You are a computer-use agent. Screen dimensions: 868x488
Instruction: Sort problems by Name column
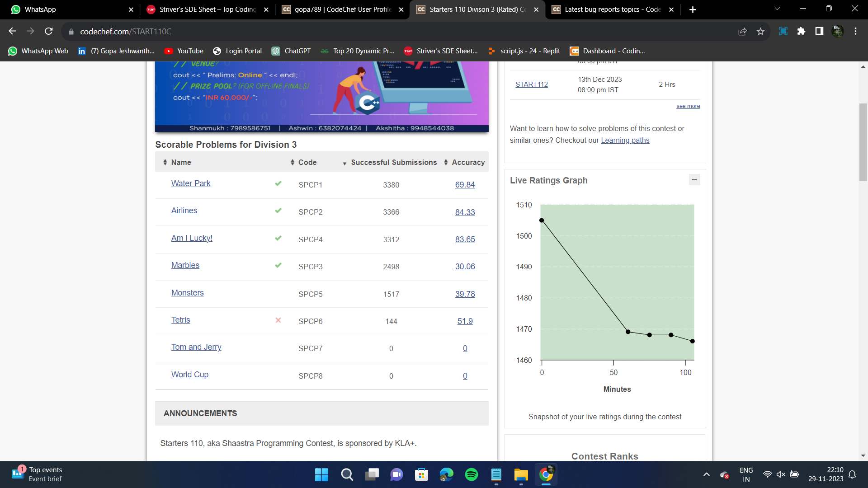point(181,162)
